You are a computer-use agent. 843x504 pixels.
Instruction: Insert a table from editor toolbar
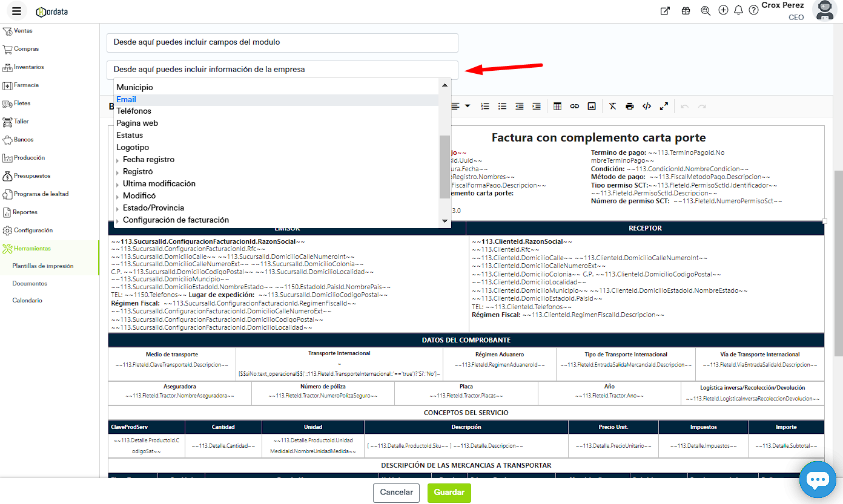click(557, 106)
